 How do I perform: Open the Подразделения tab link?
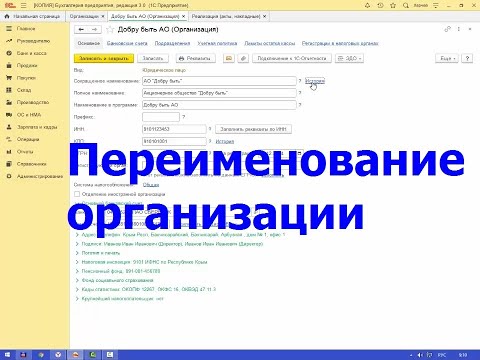(x=172, y=43)
